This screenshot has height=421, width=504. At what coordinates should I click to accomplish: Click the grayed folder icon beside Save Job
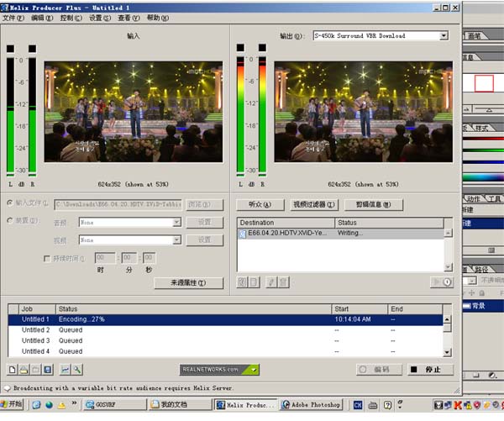[35, 370]
